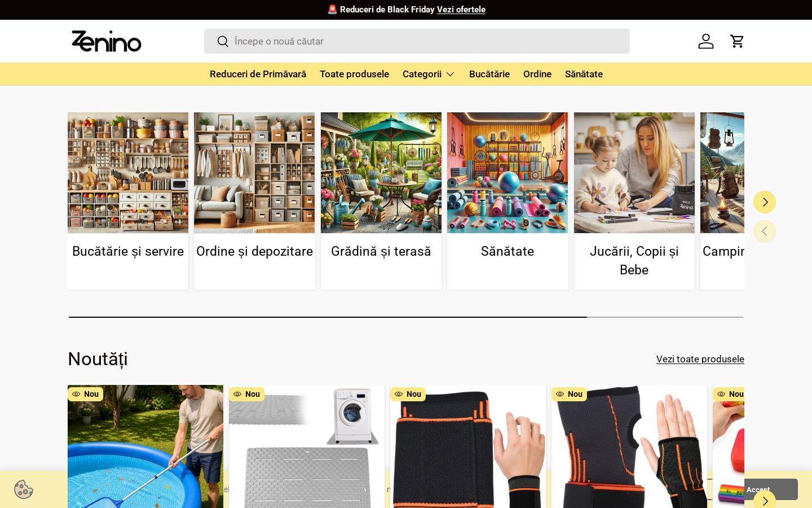This screenshot has width=812, height=508.
Task: Open the shopping cart icon
Action: click(737, 41)
